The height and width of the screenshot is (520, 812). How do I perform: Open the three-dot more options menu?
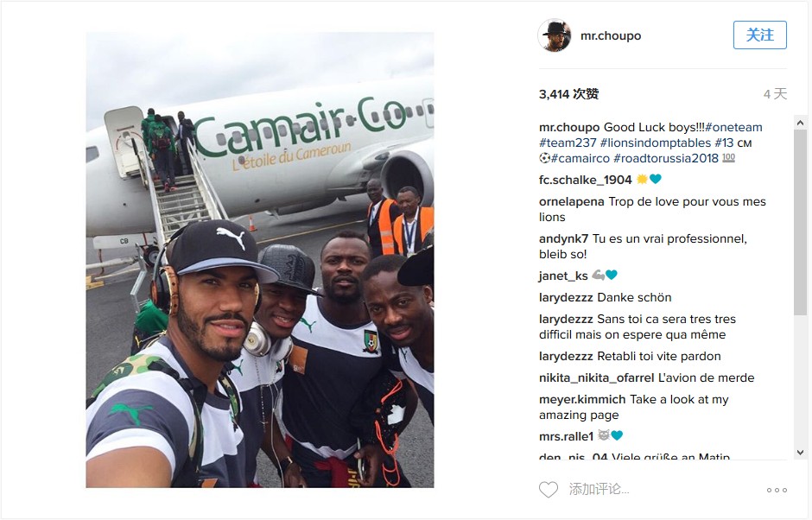[777, 490]
